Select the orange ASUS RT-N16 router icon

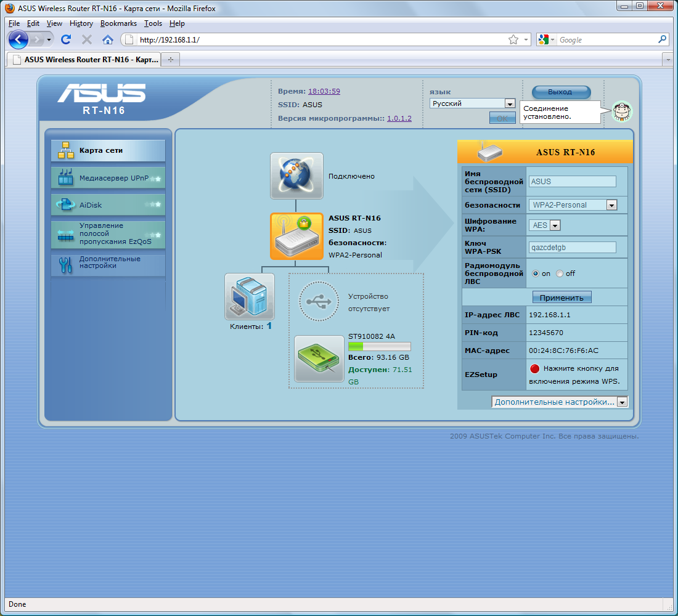pyautogui.click(x=296, y=236)
